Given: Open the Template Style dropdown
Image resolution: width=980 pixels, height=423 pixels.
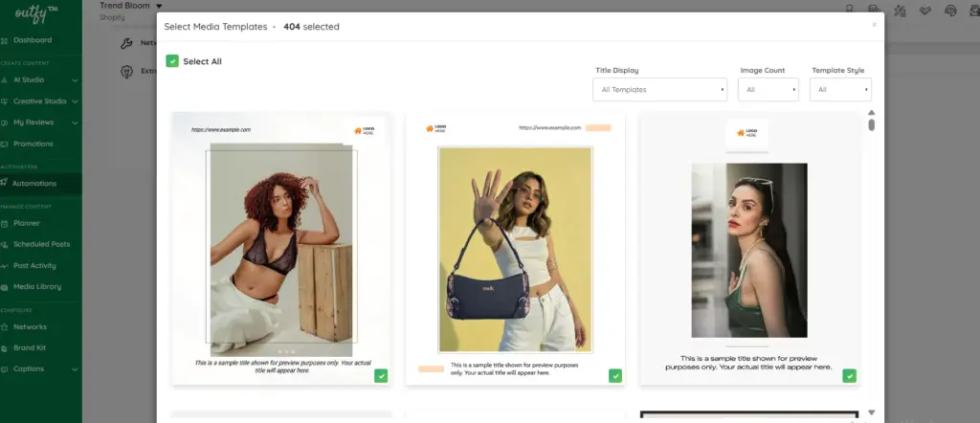Looking at the screenshot, I should pos(840,89).
